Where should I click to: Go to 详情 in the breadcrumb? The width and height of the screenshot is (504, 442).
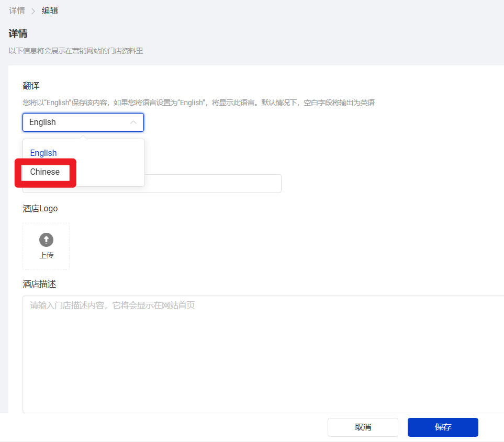[x=17, y=10]
